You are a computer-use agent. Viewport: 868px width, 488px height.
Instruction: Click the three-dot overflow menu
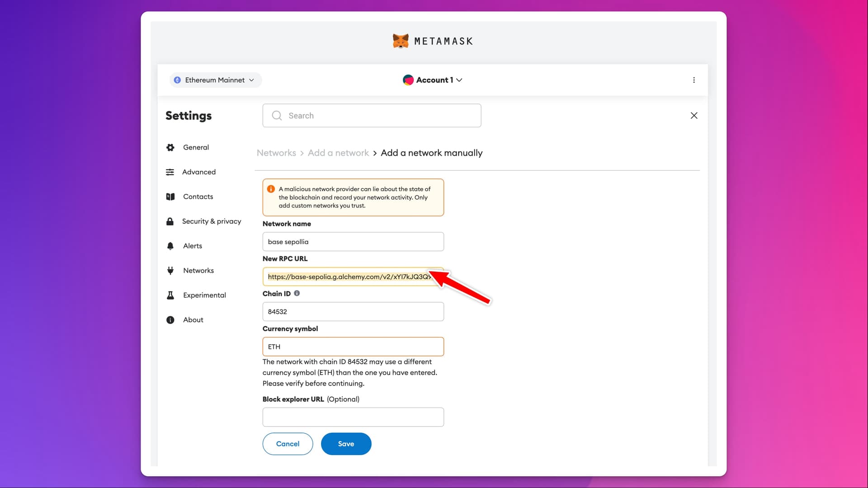pos(693,80)
